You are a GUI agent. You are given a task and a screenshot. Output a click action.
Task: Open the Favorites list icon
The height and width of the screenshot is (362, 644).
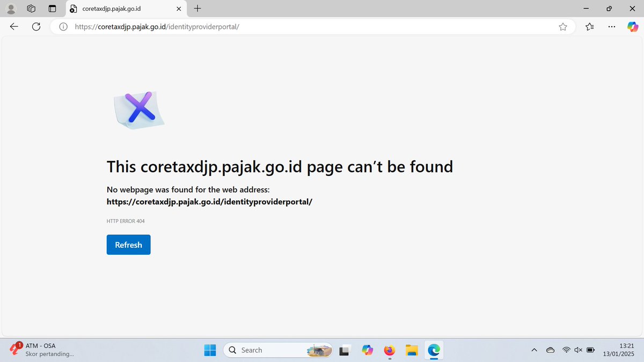coord(590,27)
